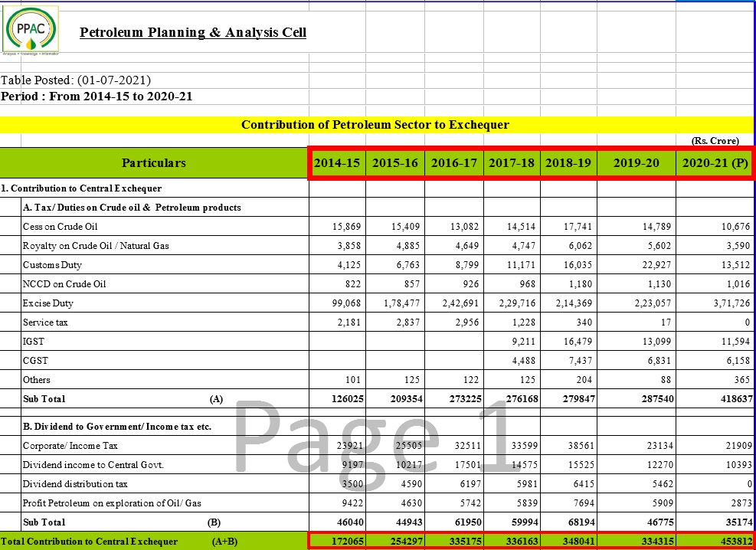Click the "Table Posted: (01-07-2021)" cell
This screenshot has height=550, width=756.
click(76, 80)
